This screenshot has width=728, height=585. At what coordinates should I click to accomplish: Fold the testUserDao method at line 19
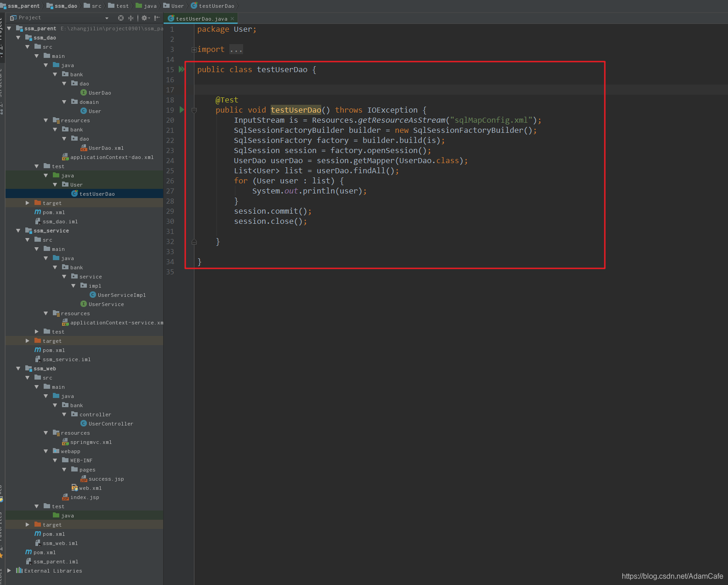click(x=194, y=110)
